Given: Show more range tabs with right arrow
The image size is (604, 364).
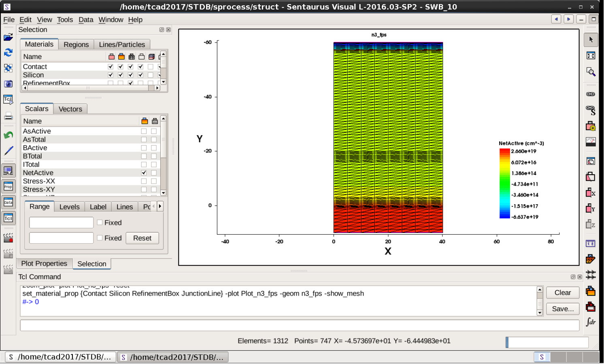Looking at the screenshot, I should (x=160, y=206).
